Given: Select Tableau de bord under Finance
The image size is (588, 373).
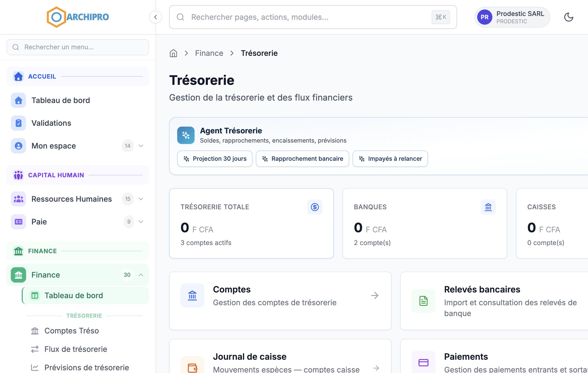Looking at the screenshot, I should point(85,295).
